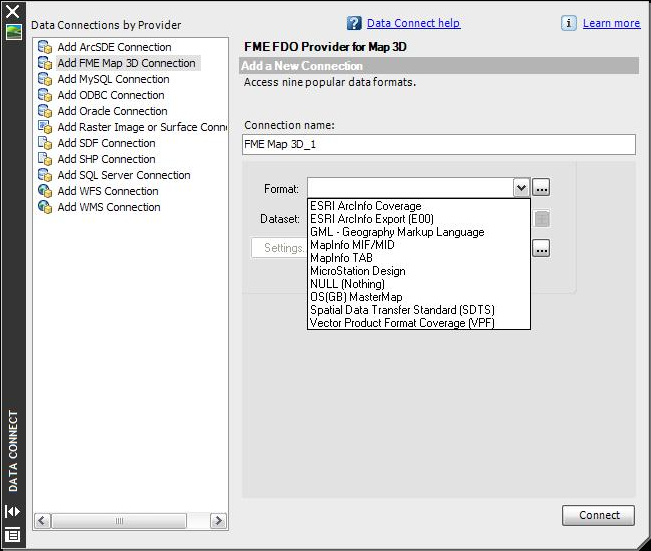Choose Add MySQL Connection
Image resolution: width=651 pixels, height=551 pixels.
[113, 79]
